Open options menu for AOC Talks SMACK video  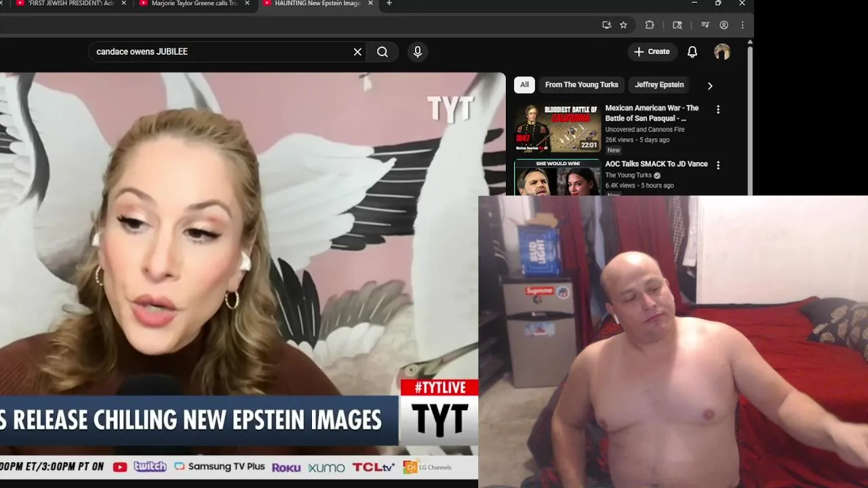[718, 165]
